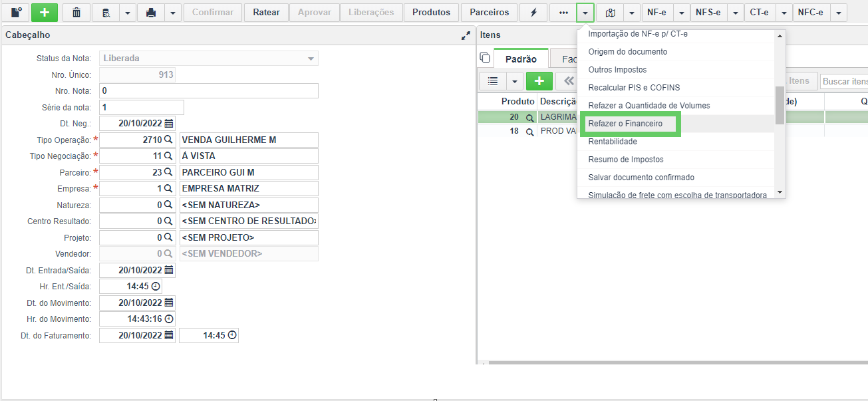Screen dimensions: 868x401
Task: Open dropdown arrow next to printer icon
Action: coord(173,13)
